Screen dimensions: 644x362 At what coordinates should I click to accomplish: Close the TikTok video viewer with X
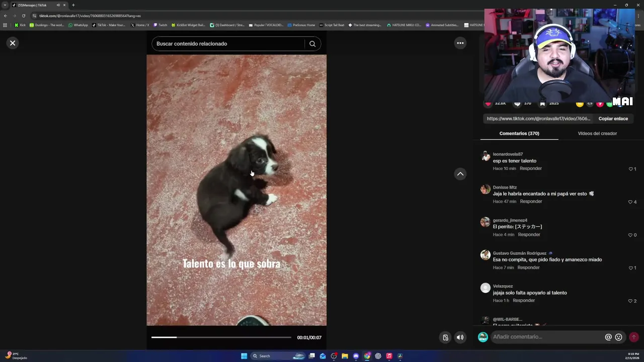click(13, 43)
